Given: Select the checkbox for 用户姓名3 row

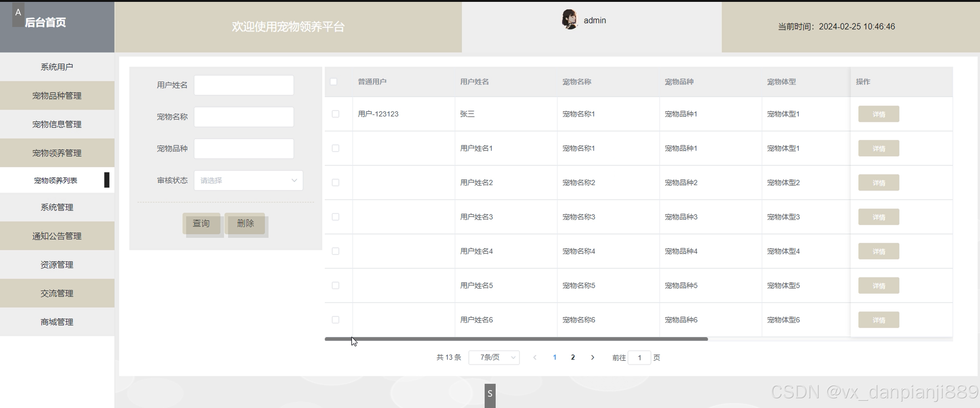Looking at the screenshot, I should coord(335,217).
